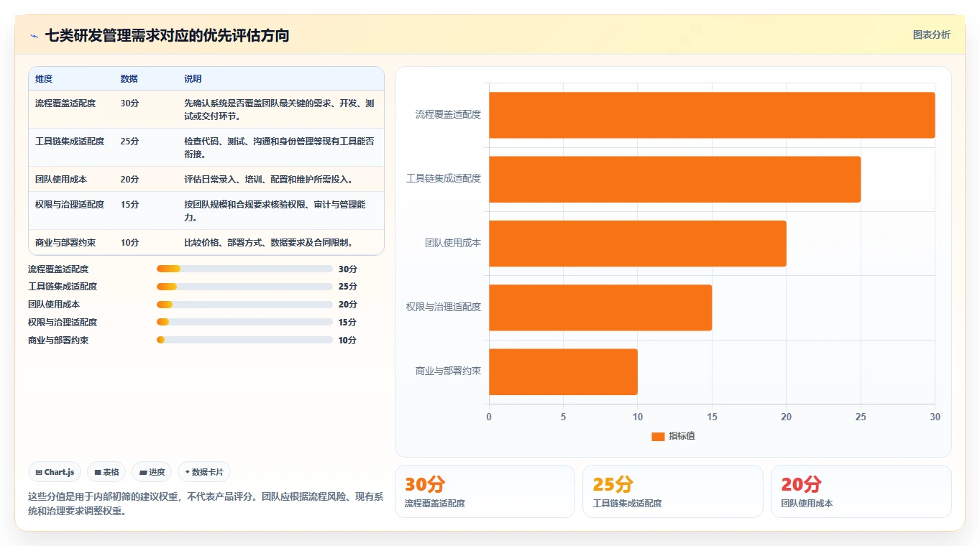Click the description starting 按团队规模和合规要求
Viewport: 980px width, 546px height.
point(275,210)
